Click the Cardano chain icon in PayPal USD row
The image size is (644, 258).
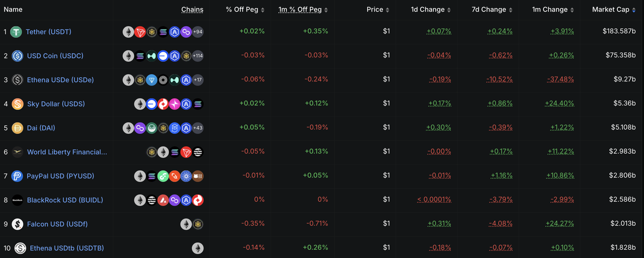pos(186,176)
